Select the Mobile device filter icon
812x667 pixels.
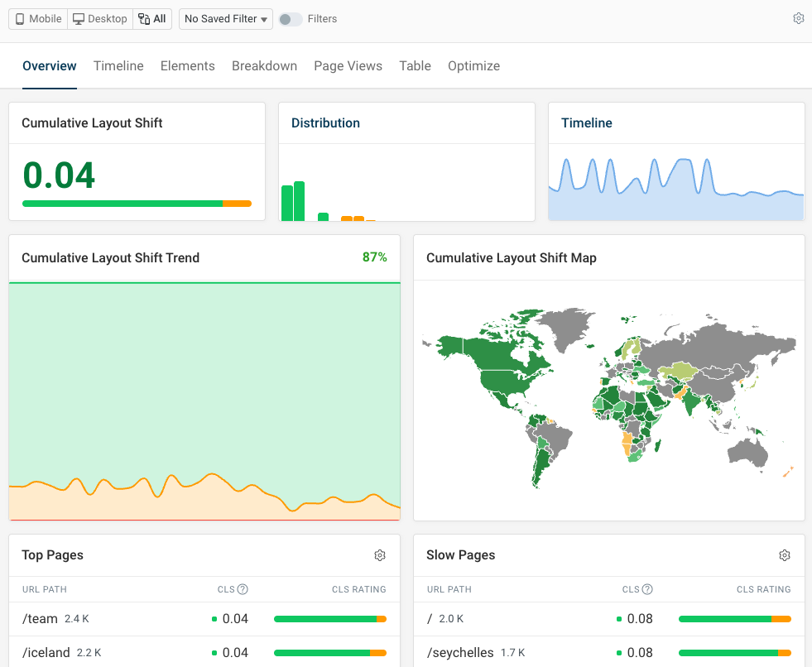(x=20, y=18)
